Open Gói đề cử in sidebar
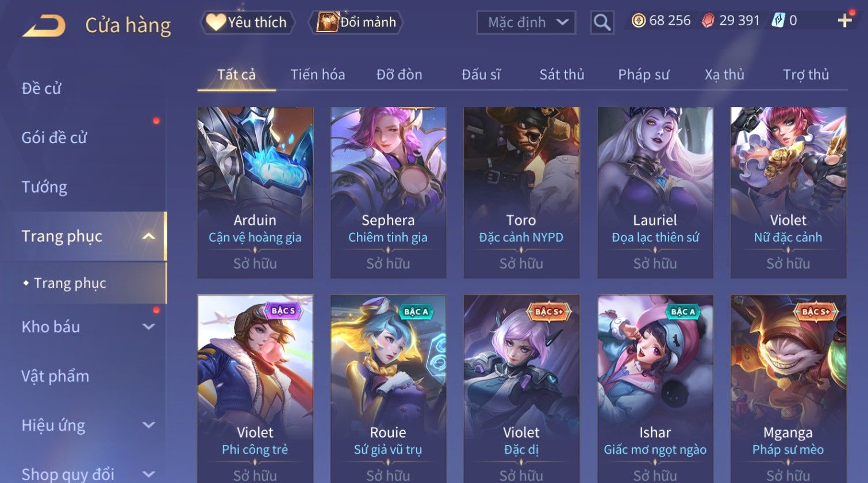Screen dimensions: 868x483 point(54,137)
